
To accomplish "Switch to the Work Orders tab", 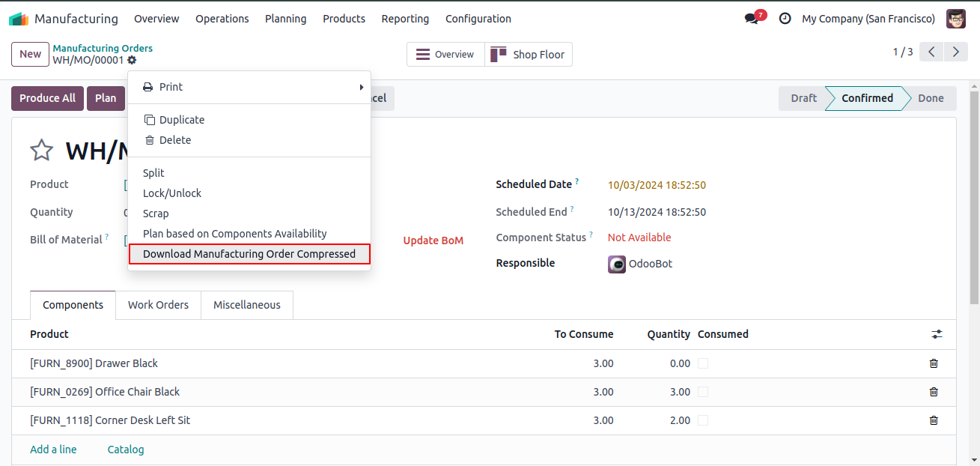I will [158, 305].
